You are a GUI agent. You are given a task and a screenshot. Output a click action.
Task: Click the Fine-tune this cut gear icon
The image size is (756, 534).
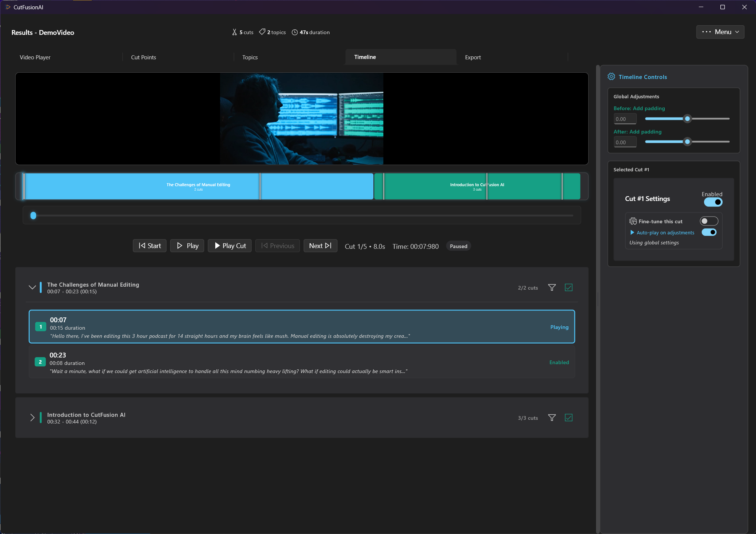tap(633, 221)
